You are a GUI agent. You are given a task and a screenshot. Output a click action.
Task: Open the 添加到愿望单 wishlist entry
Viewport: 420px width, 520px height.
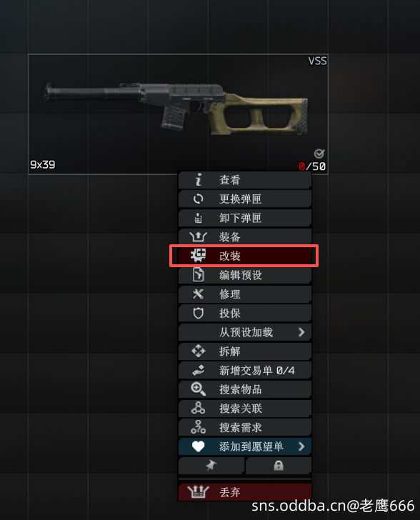coord(245,446)
